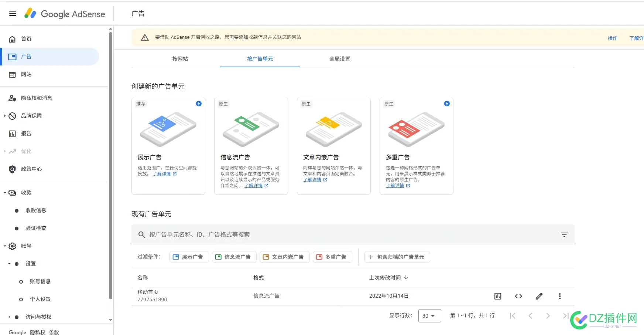This screenshot has height=335, width=644.
Task: Click the sidebar vertical scrollbar
Action: pyautogui.click(x=110, y=166)
